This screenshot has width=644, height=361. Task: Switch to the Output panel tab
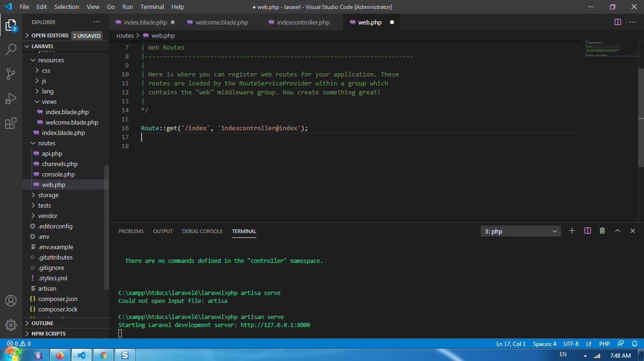point(163,231)
